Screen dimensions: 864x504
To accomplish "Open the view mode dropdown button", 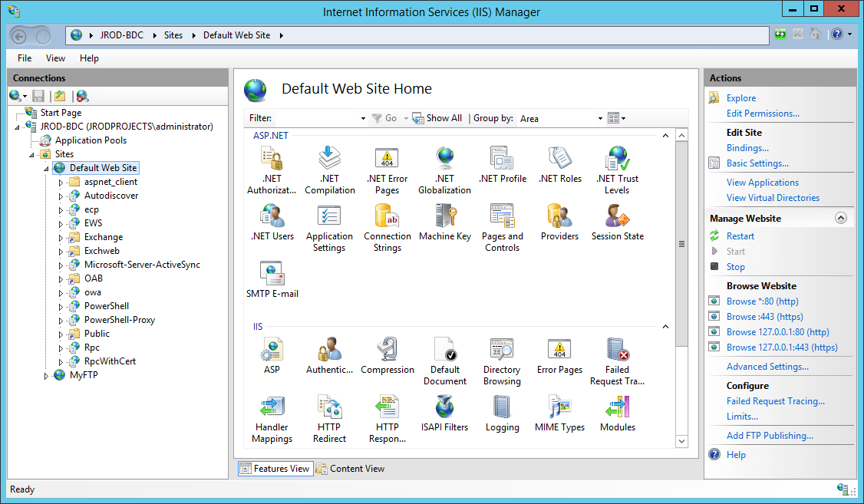I will coord(617,118).
